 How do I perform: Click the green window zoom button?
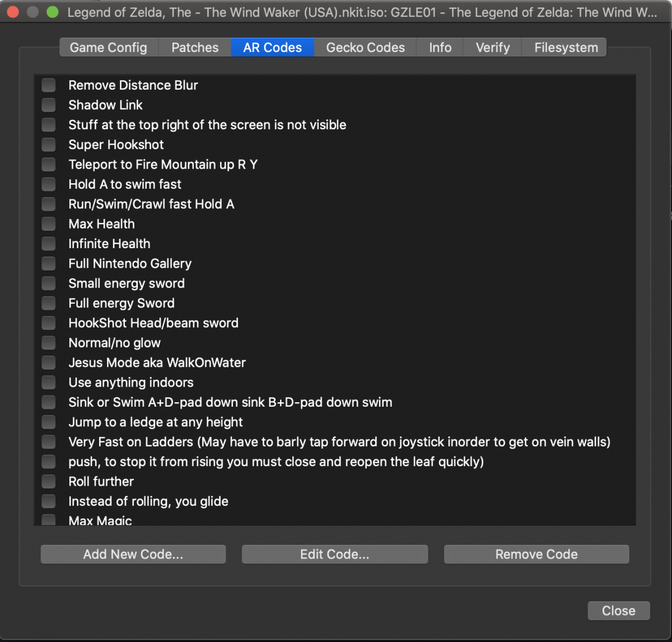tap(53, 12)
